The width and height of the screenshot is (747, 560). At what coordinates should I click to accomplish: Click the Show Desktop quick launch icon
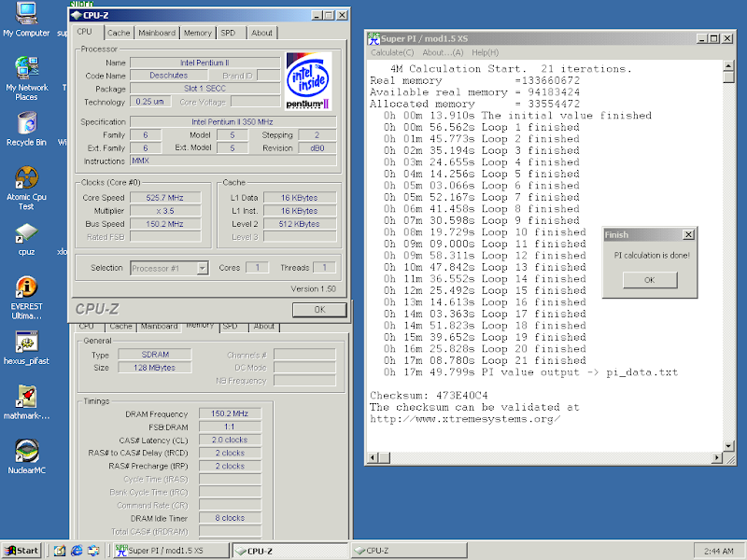pyautogui.click(x=60, y=551)
